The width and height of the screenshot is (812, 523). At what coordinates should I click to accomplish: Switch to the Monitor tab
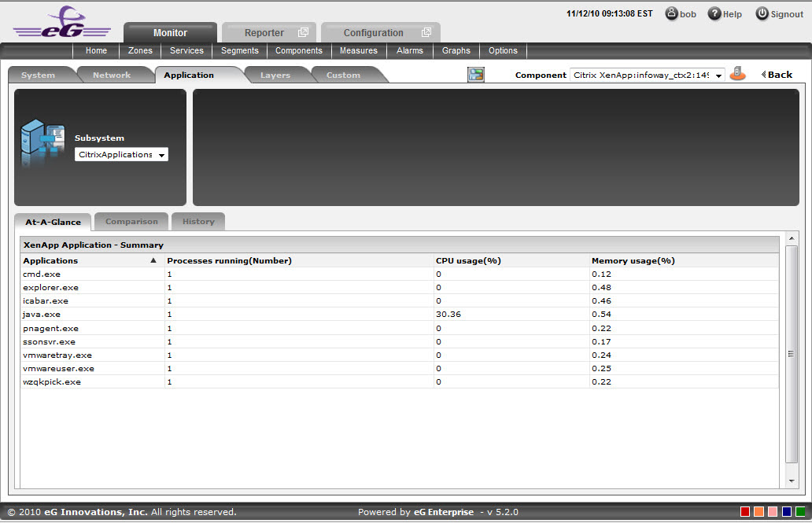[171, 32]
